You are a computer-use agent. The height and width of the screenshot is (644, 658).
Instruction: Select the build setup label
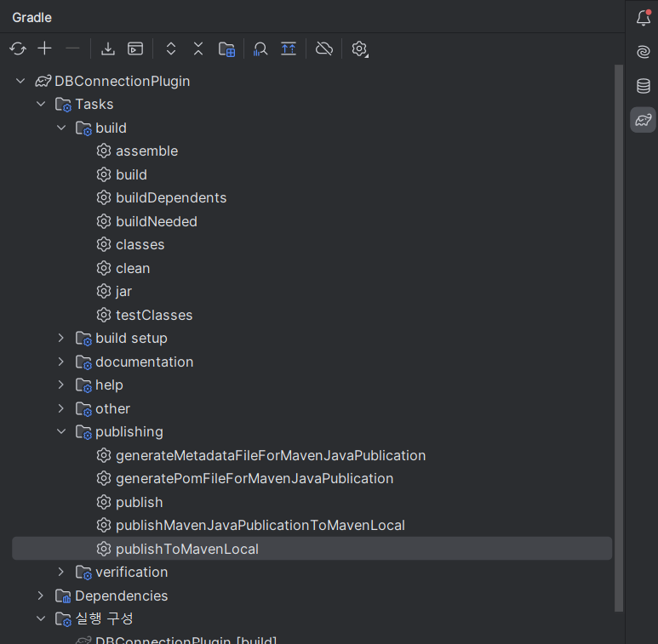(131, 339)
